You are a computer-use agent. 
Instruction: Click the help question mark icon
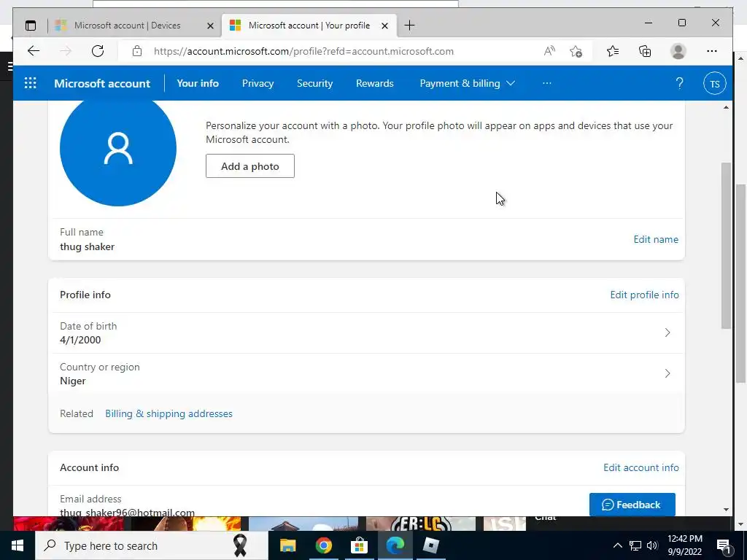click(680, 83)
